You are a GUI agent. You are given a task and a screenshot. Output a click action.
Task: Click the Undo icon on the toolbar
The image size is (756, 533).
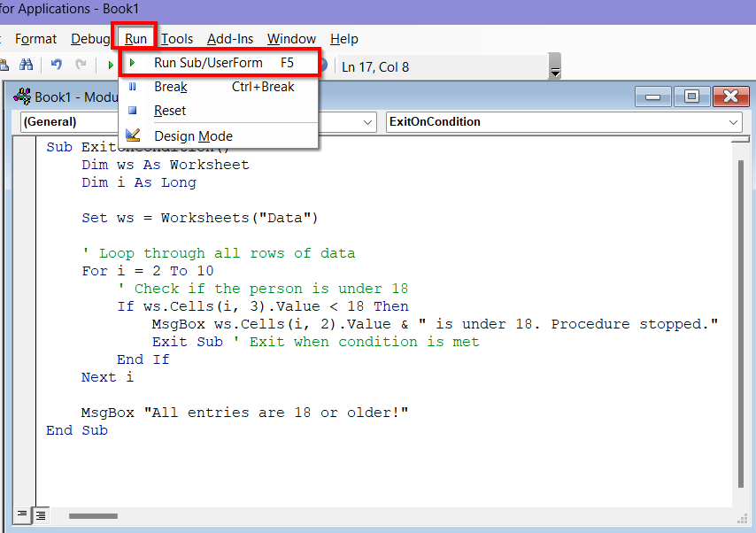point(55,64)
